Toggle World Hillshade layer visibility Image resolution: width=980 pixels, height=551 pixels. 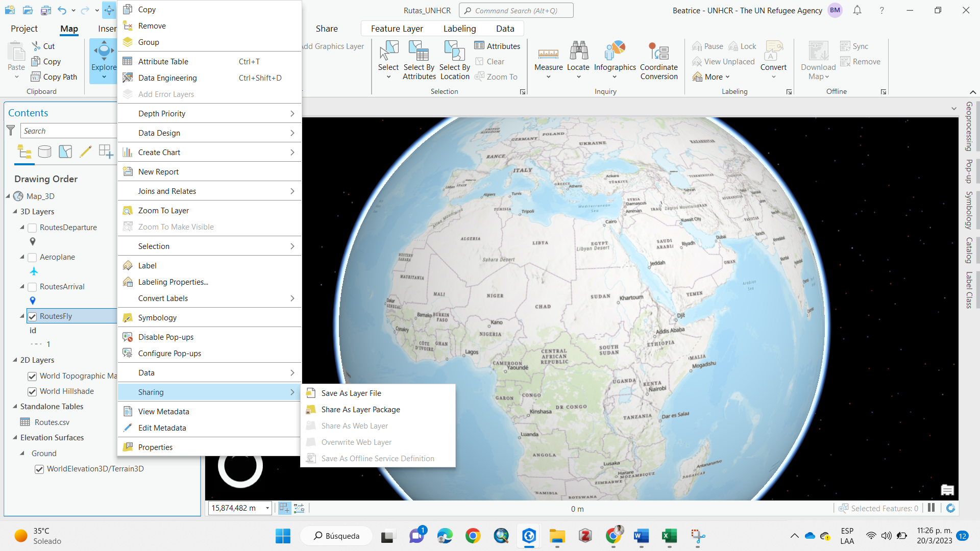click(x=32, y=392)
